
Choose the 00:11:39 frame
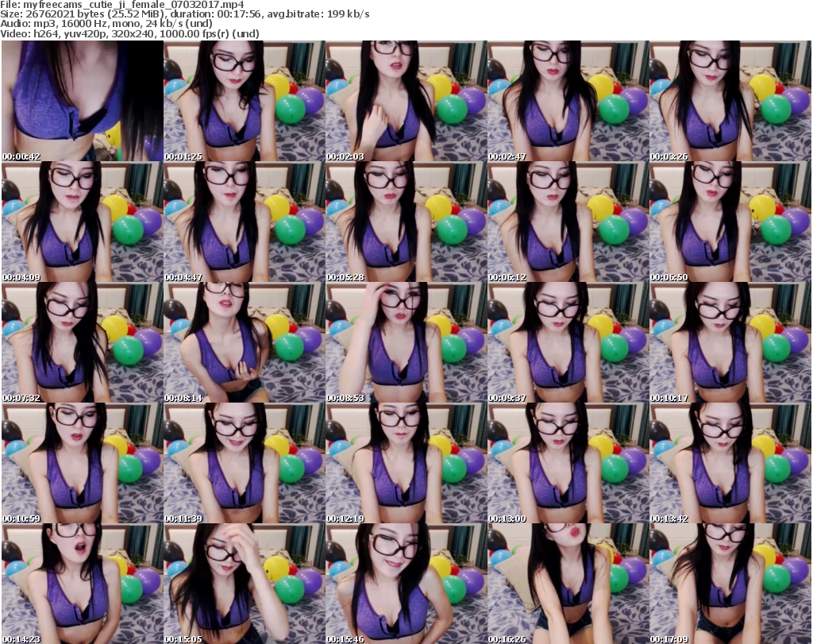tap(245, 463)
